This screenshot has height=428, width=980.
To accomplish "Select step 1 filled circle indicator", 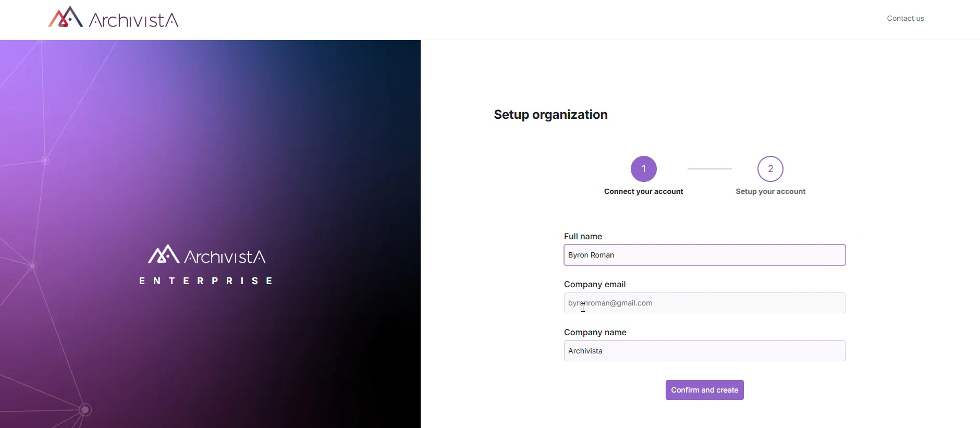I will coord(643,169).
